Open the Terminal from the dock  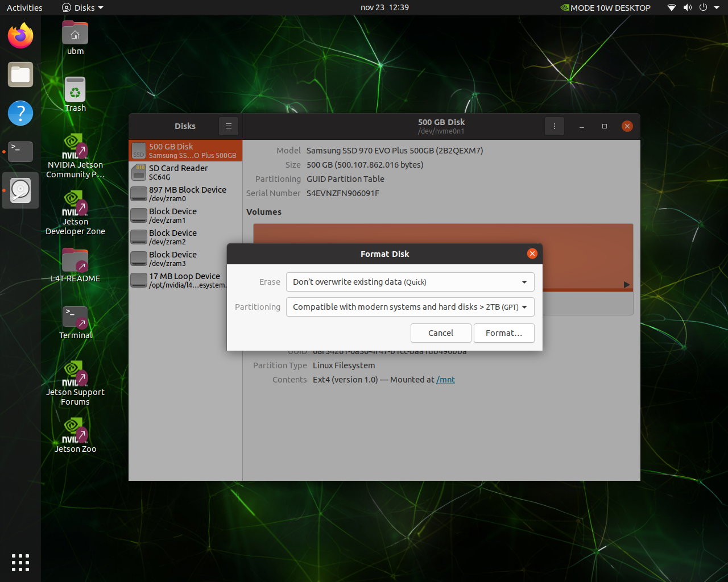20,152
